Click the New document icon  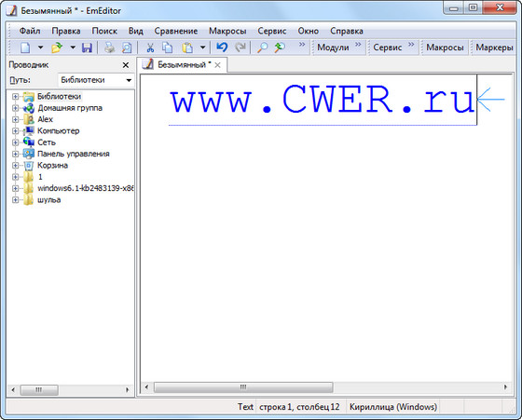(x=25, y=47)
